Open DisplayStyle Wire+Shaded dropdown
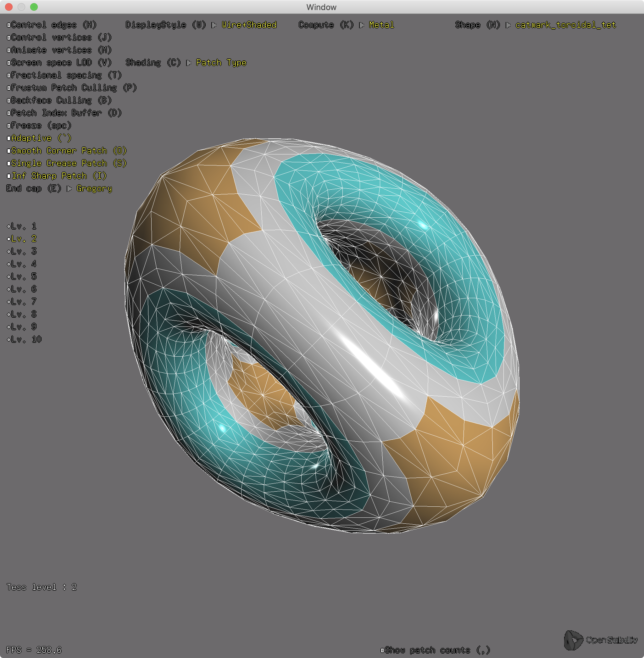The height and width of the screenshot is (658, 644). point(249,25)
